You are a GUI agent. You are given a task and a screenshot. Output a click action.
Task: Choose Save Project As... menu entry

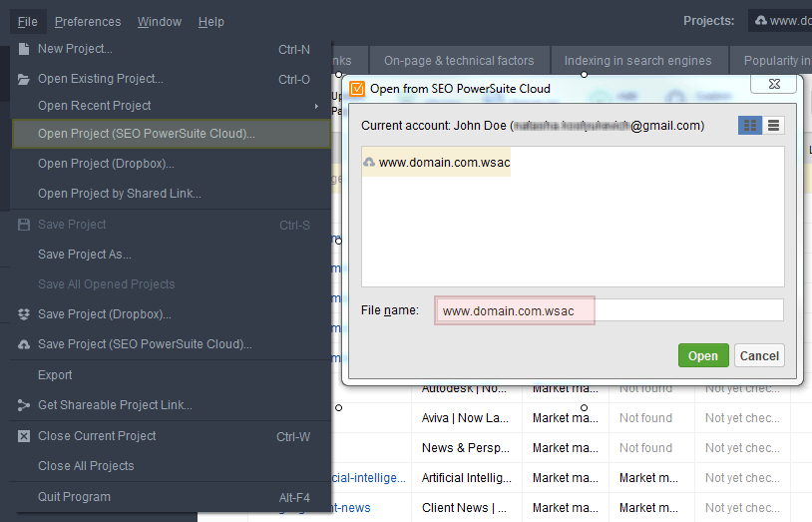[171, 255]
